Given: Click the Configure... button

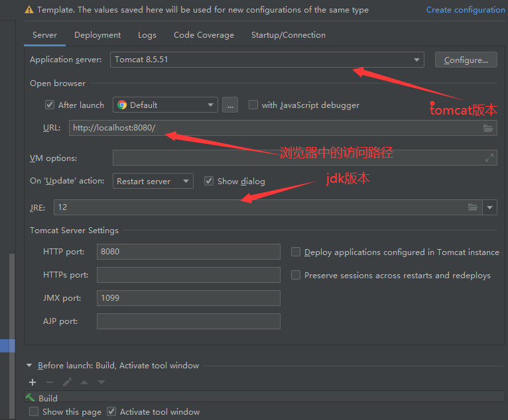Looking at the screenshot, I should coord(466,60).
